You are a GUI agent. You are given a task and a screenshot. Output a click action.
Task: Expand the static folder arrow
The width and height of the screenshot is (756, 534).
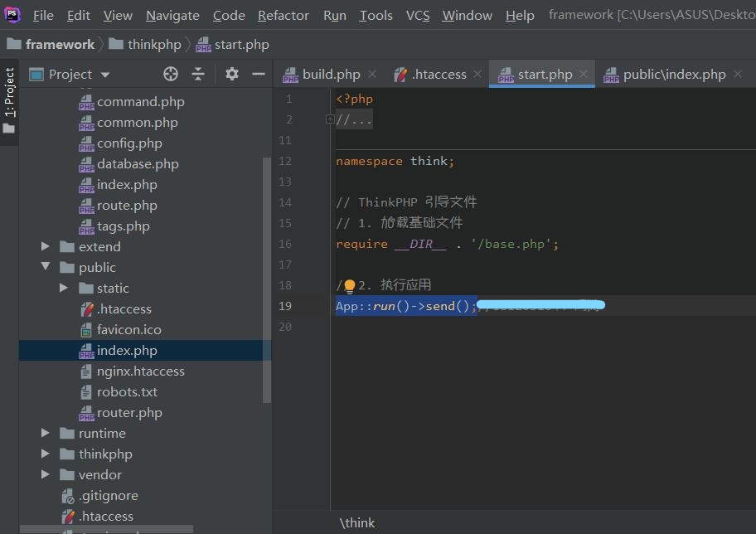(64, 288)
